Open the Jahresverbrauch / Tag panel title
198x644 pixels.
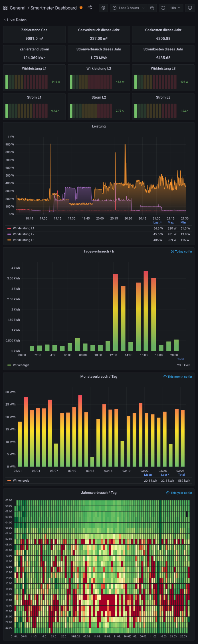(99, 492)
